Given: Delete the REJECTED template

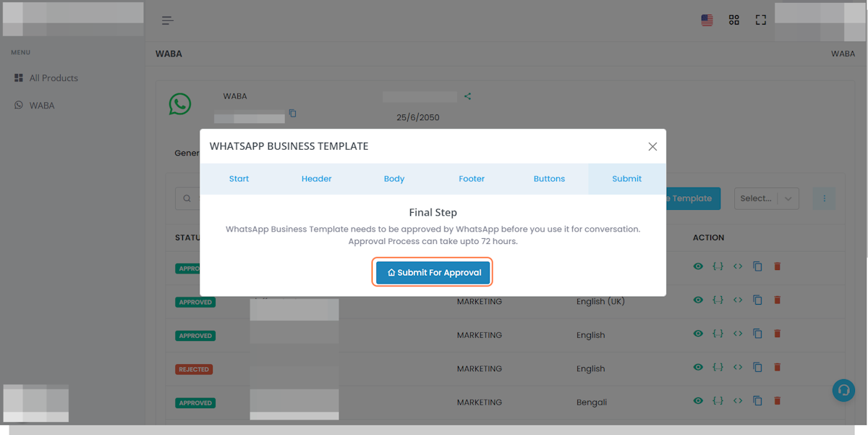Looking at the screenshot, I should click(778, 367).
